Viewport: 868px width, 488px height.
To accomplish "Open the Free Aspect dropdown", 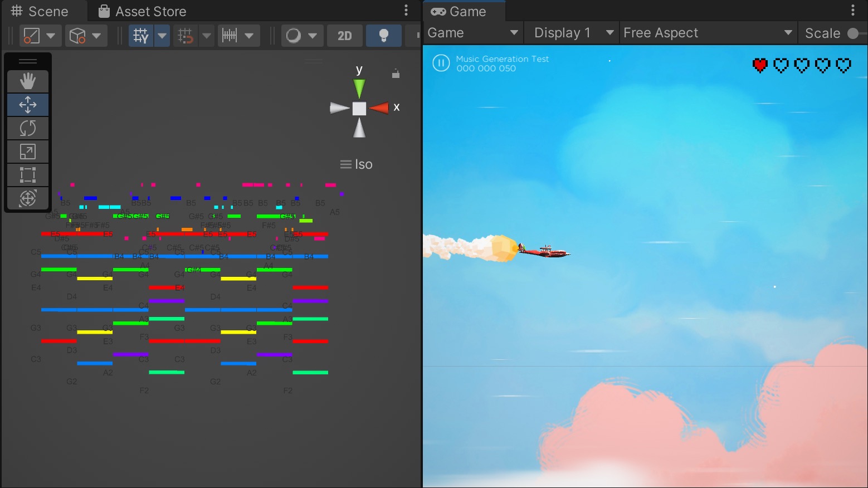I will 708,33.
